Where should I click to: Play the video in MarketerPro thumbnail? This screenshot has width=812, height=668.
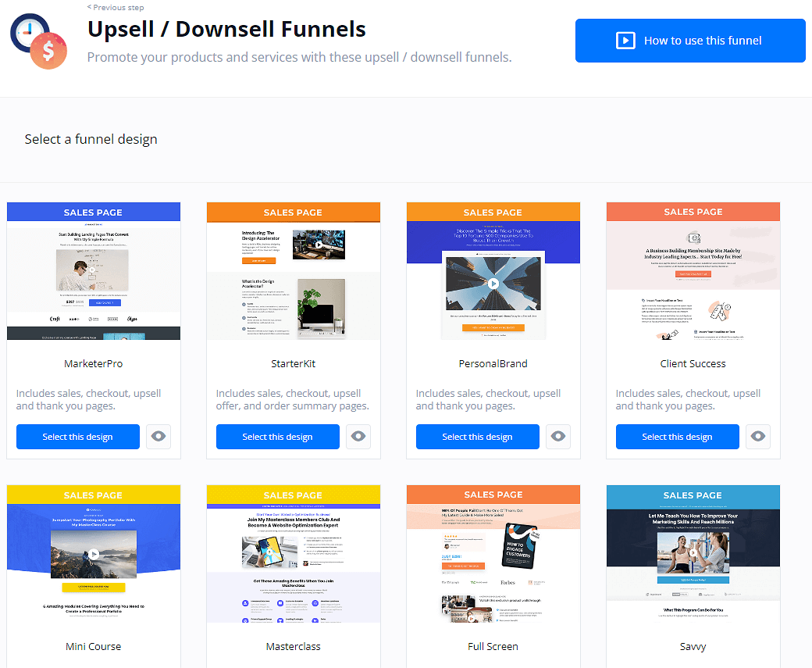[93, 271]
